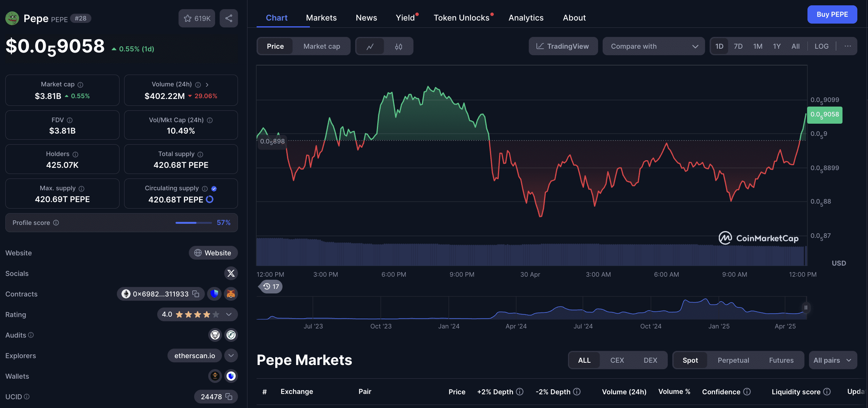The height and width of the screenshot is (408, 868).
Task: Open first audit provider icon
Action: point(215,335)
